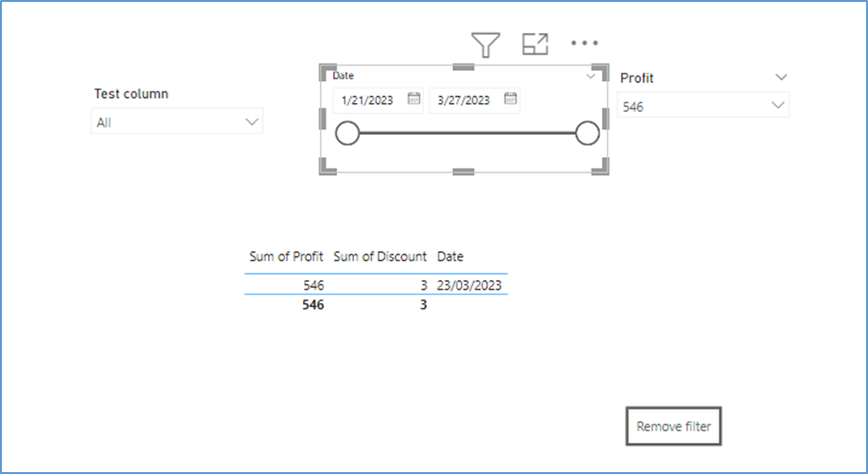
Task: Expand the Profit slicer header chevron
Action: (x=781, y=77)
